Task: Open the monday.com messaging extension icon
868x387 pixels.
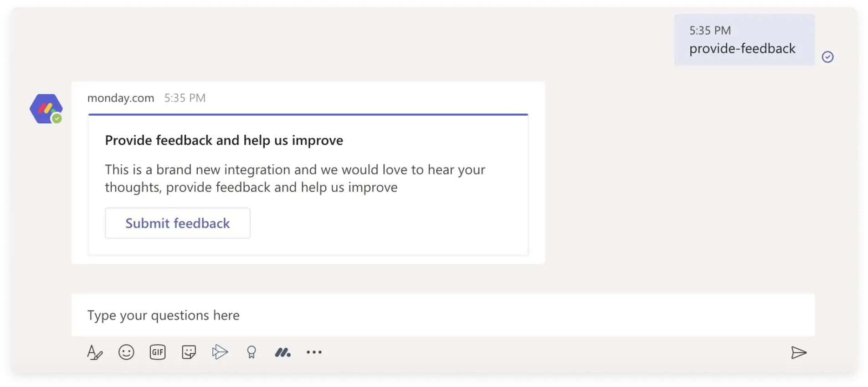Action: (x=283, y=352)
